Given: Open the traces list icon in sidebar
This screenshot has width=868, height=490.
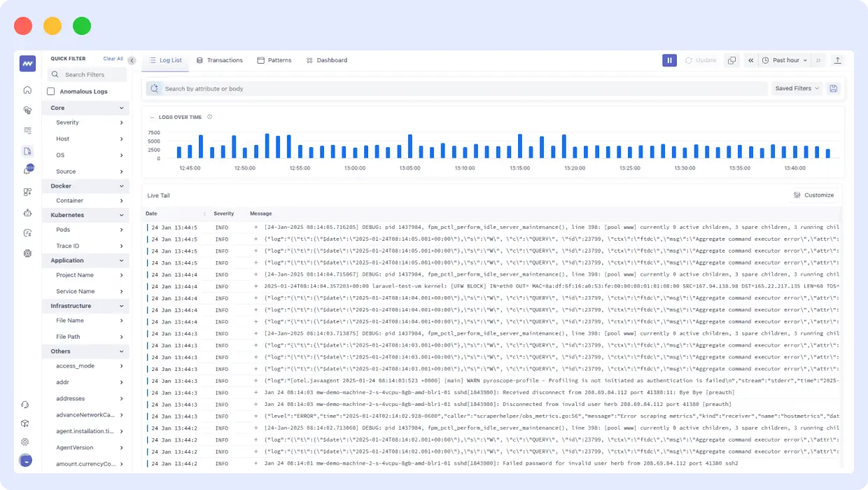Looking at the screenshot, I should tap(27, 130).
